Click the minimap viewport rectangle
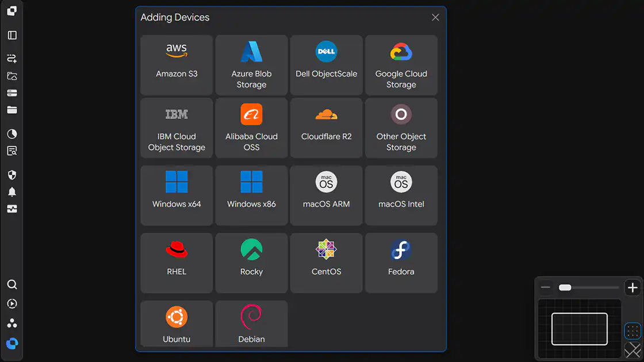This screenshot has width=644, height=362. [x=579, y=329]
